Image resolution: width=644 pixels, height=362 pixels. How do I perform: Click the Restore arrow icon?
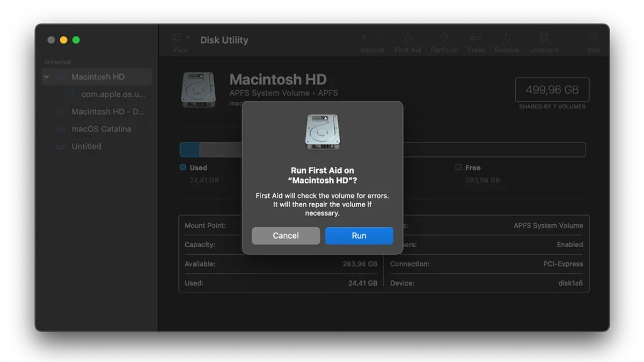click(x=507, y=37)
